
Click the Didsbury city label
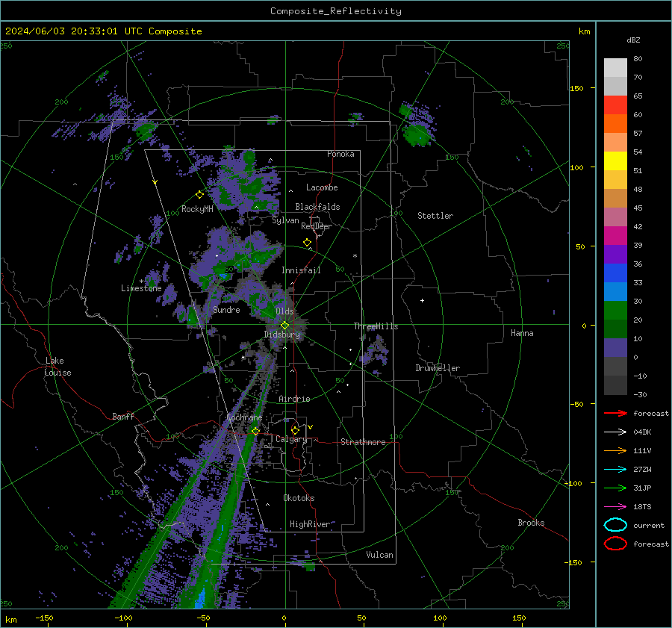click(282, 335)
